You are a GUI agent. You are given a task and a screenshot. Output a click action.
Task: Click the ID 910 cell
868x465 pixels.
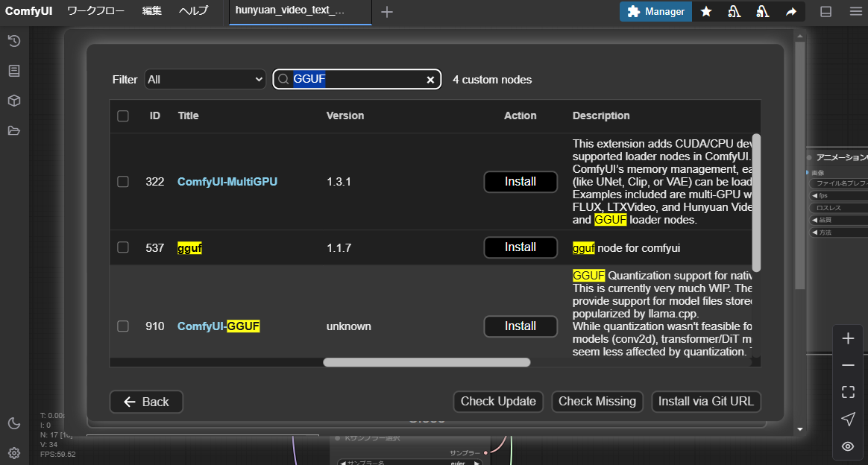coord(155,326)
